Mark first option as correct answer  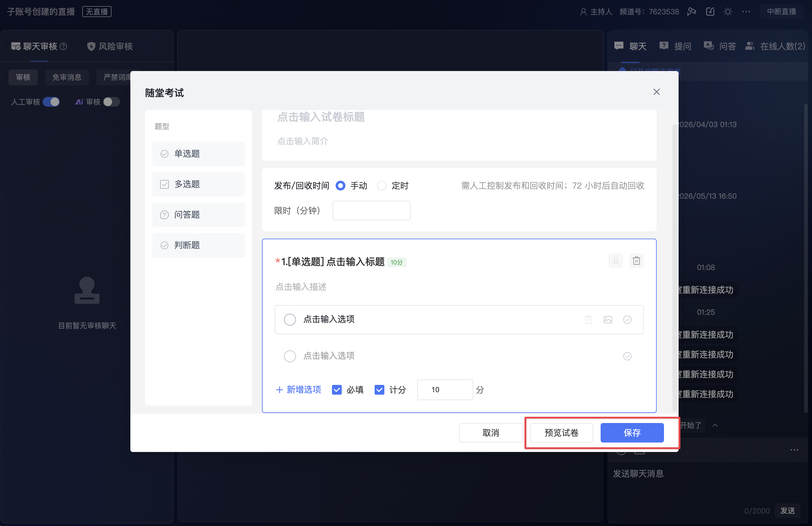(627, 319)
